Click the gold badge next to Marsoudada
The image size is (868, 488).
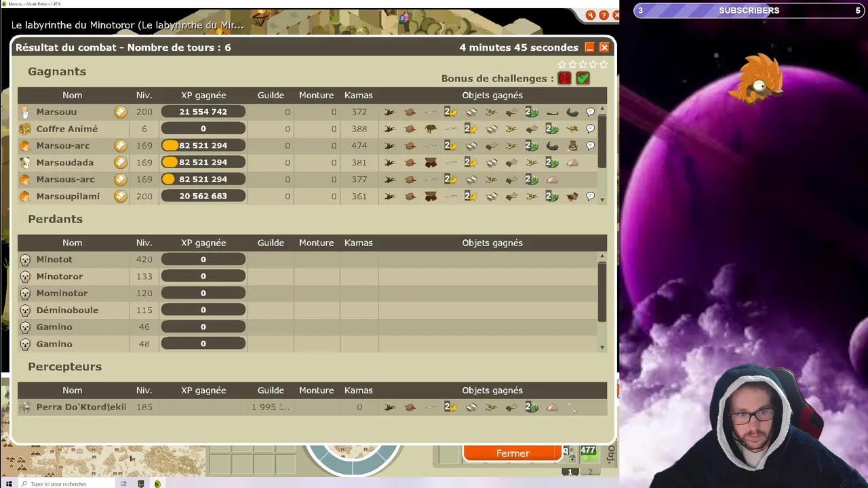121,163
